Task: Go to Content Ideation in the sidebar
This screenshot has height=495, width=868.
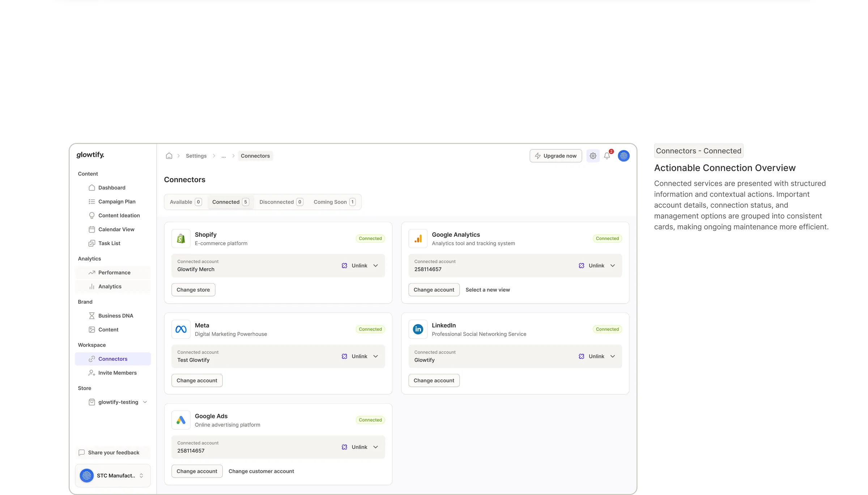Action: [113, 216]
